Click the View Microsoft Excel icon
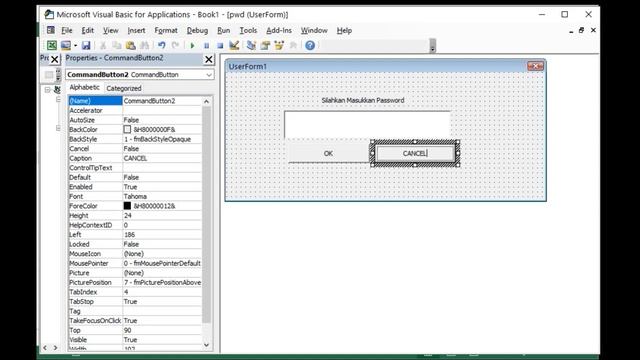 point(52,45)
